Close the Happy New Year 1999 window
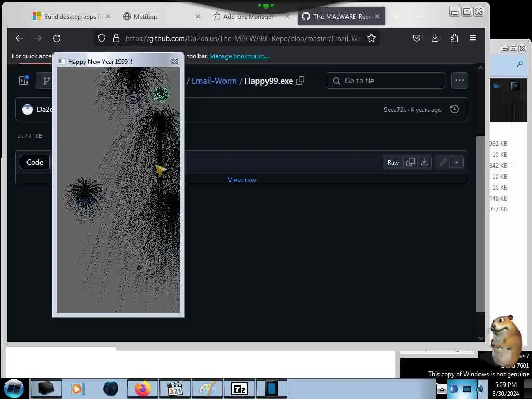 point(175,61)
